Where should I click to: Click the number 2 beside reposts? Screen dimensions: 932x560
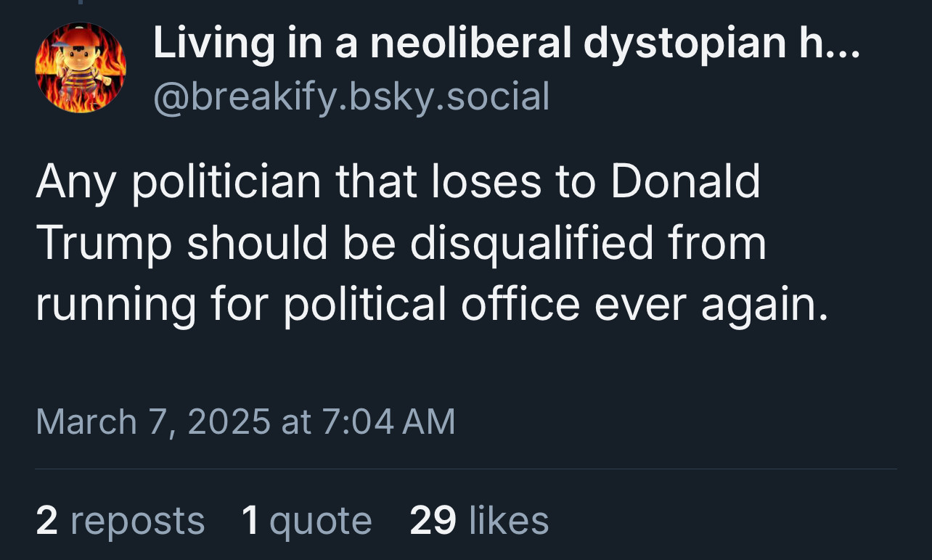point(46,521)
